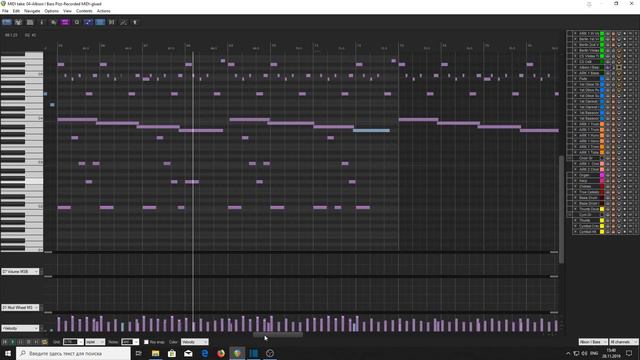Select the Organ track name in the list
This screenshot has width=640, height=360.
(x=584, y=175)
